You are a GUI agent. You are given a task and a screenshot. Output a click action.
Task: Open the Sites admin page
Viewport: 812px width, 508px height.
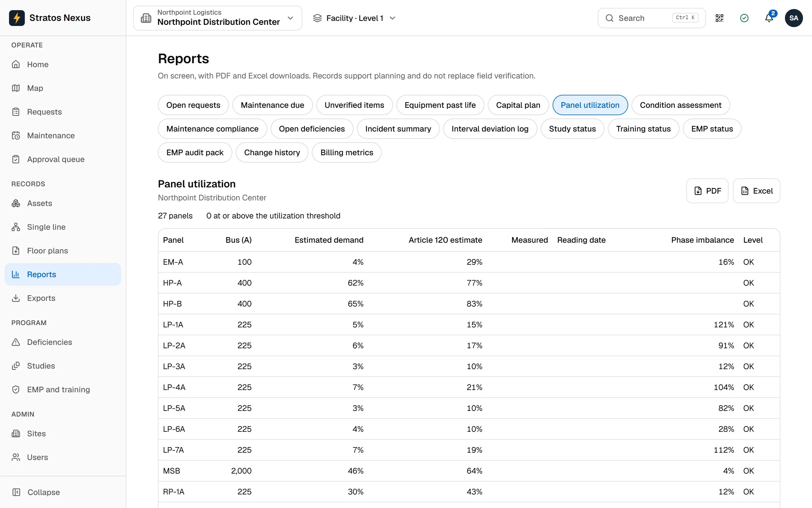coord(63,433)
